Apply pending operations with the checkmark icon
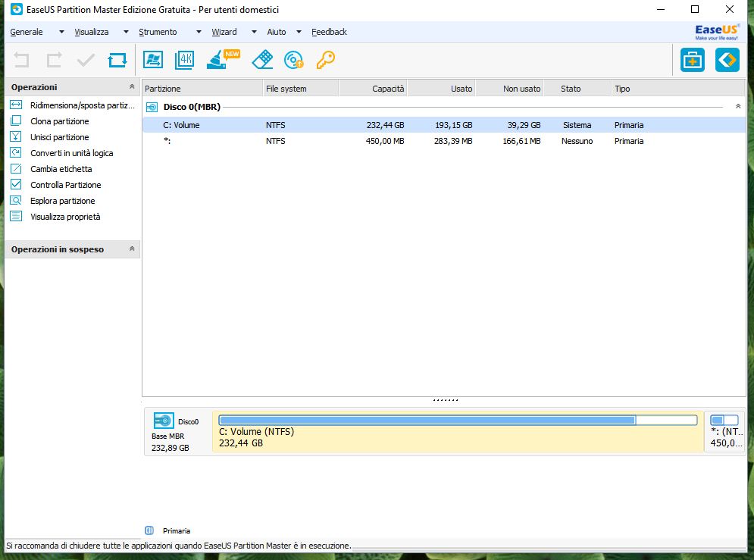The width and height of the screenshot is (754, 560). [x=86, y=60]
